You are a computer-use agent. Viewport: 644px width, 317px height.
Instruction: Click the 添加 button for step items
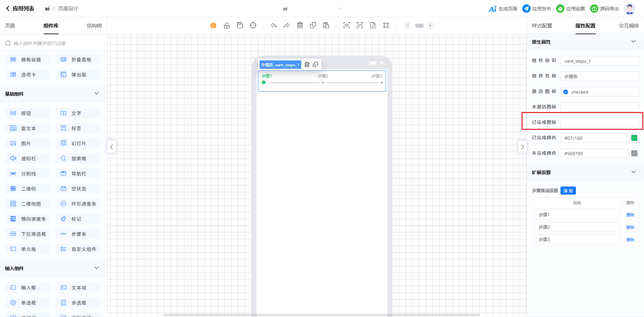(568, 191)
